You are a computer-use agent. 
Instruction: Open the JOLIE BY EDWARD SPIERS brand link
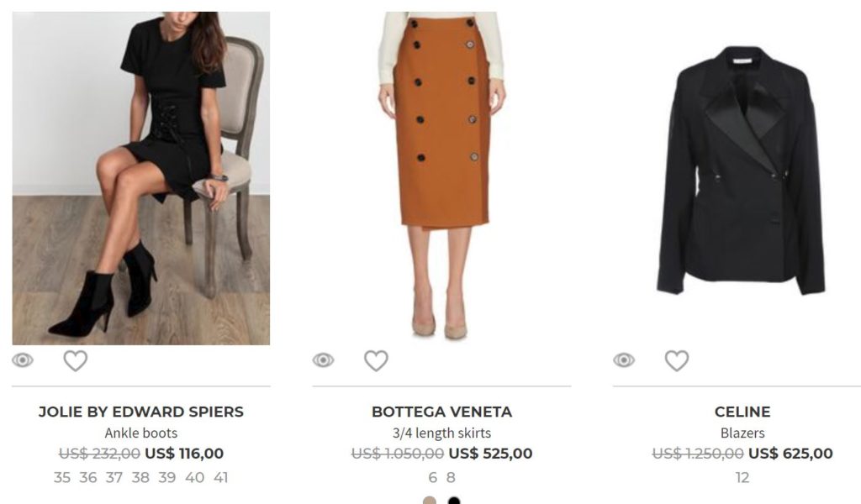coord(141,412)
